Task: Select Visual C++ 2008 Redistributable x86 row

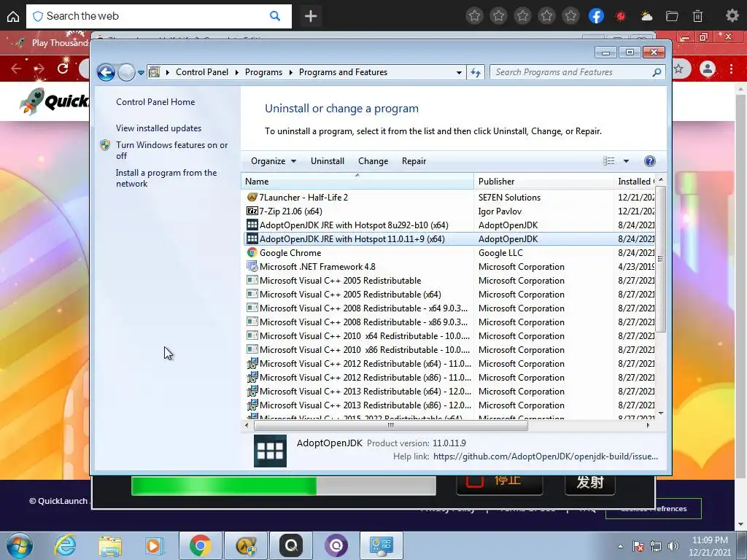Action: [x=449, y=322]
